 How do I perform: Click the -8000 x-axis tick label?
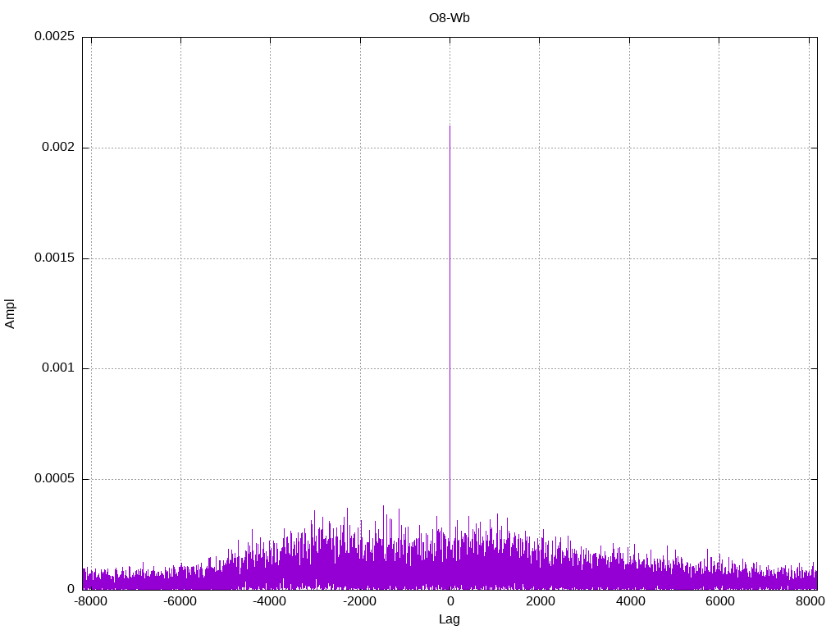(x=91, y=602)
